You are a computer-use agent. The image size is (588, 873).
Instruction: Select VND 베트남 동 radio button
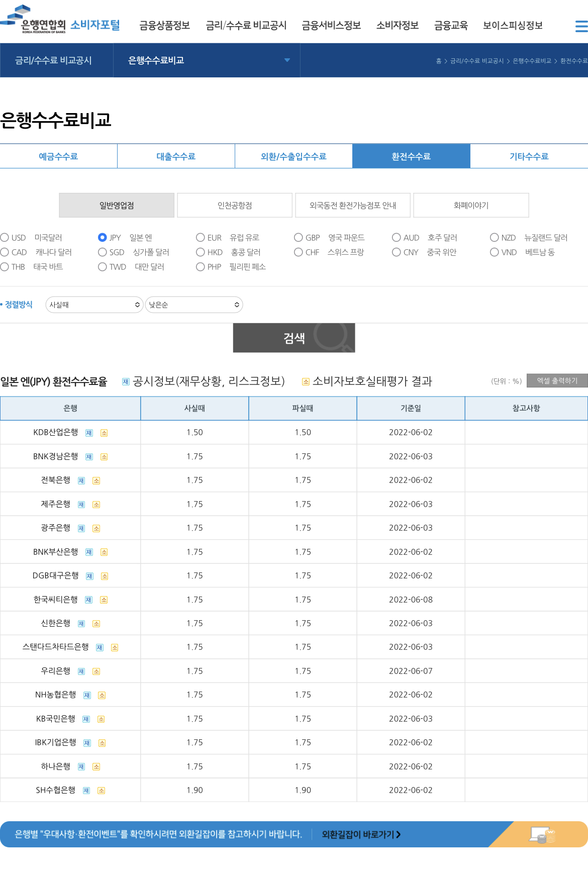click(x=495, y=252)
